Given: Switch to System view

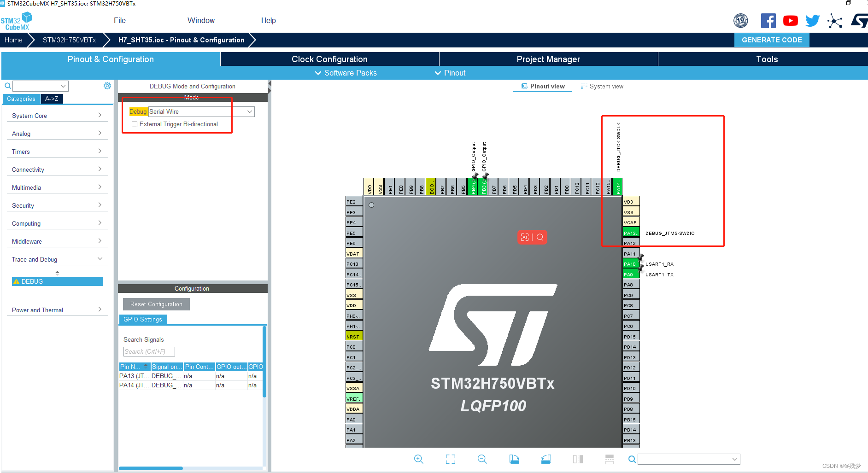Looking at the screenshot, I should (602, 86).
